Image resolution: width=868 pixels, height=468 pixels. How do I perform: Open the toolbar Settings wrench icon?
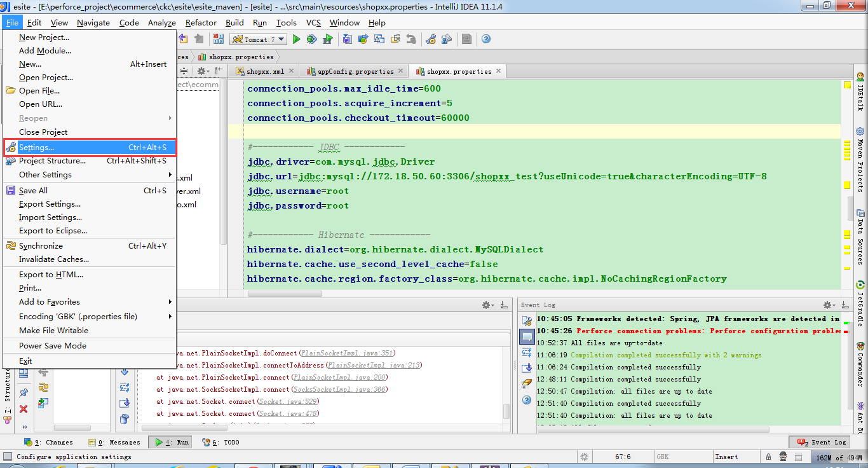(430, 39)
